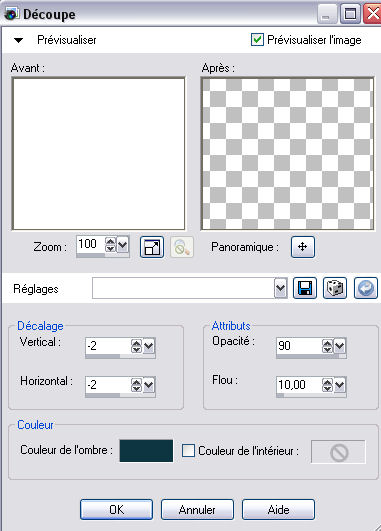This screenshot has width=381, height=531.
Task: Open the Vertical offset dropdown arrow
Action: click(x=149, y=346)
